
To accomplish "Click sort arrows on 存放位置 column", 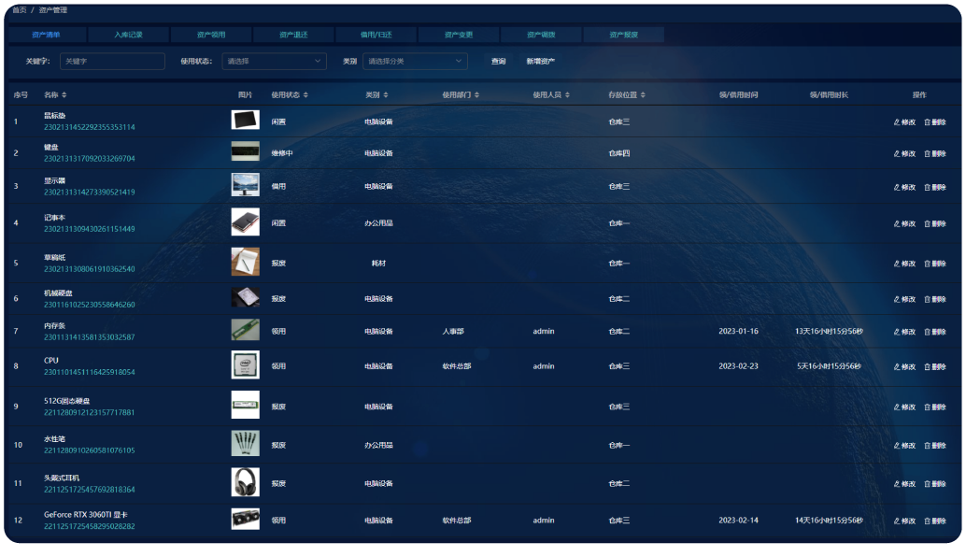I will coord(643,95).
